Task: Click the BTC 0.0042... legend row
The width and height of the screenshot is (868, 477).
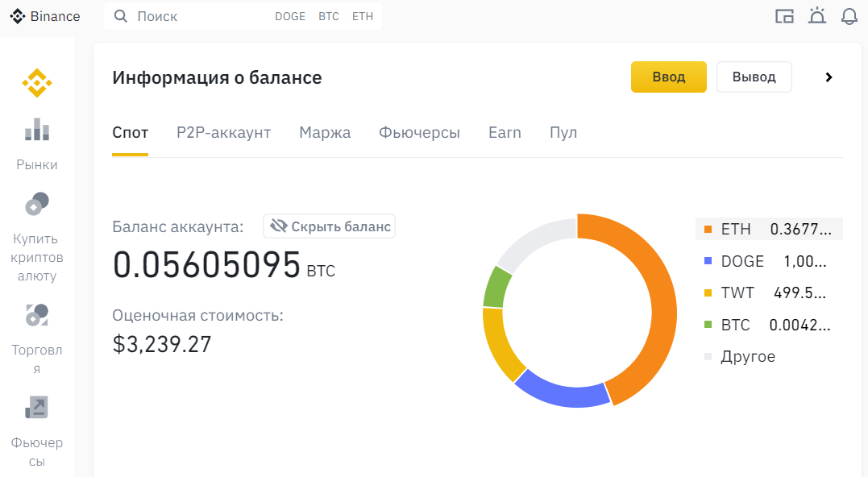Action: (x=769, y=324)
